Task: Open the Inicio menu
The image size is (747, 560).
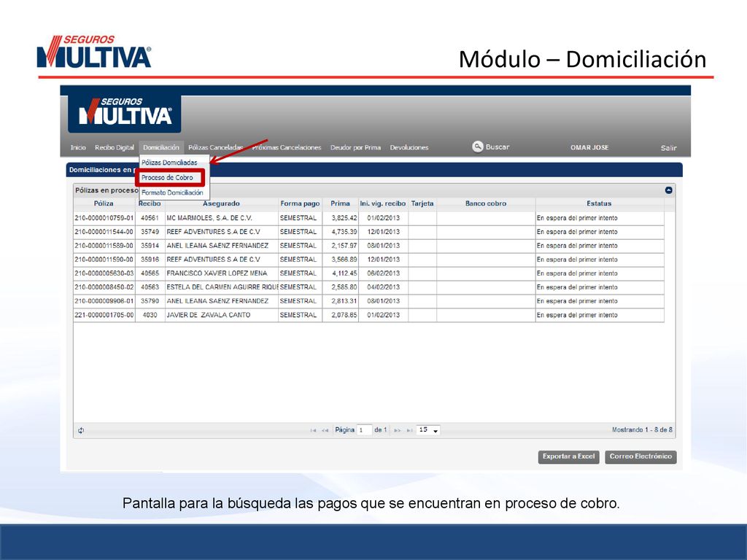Action: tap(78, 147)
